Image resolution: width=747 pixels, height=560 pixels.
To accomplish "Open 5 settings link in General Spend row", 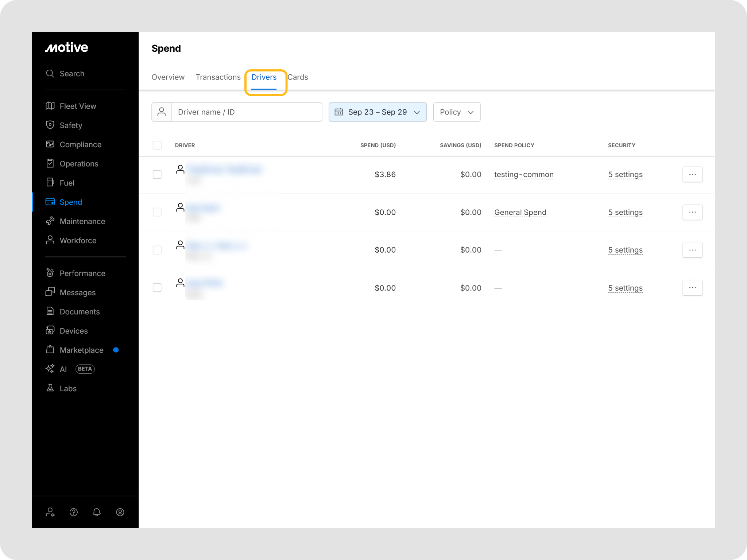I will pos(625,213).
